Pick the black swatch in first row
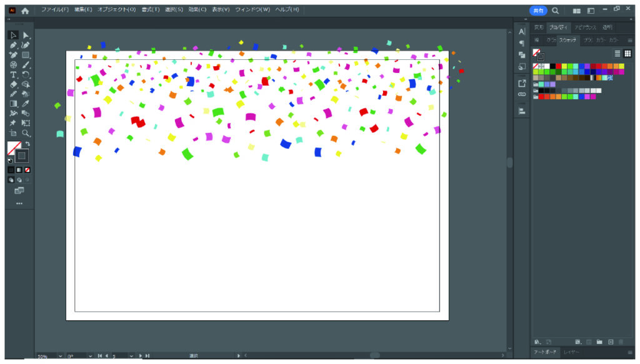 pyautogui.click(x=552, y=66)
